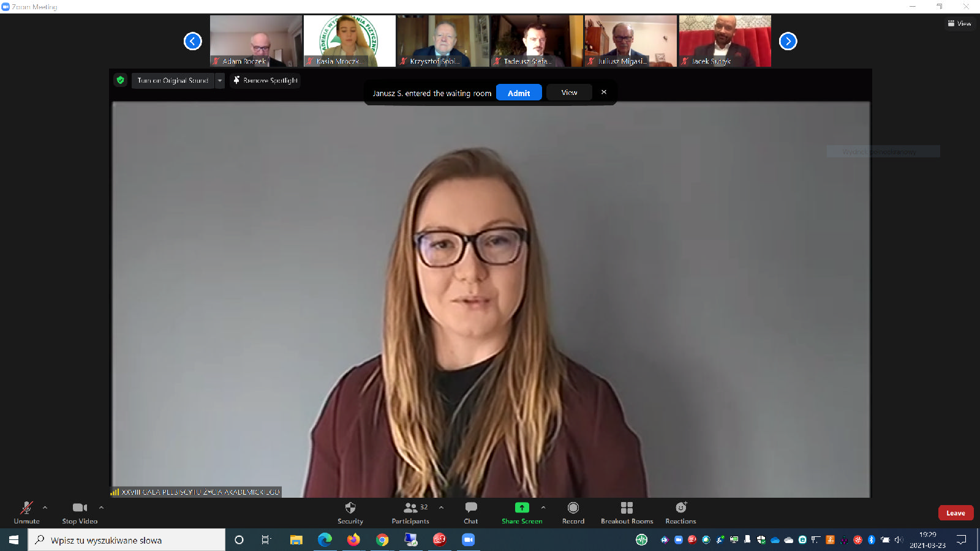
Task: Click the green Share Screen icon
Action: pos(521,508)
